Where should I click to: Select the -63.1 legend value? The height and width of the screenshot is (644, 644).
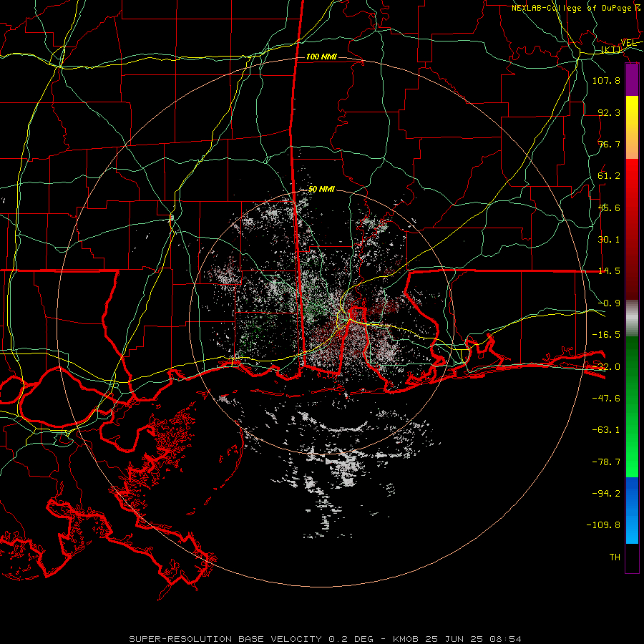tap(606, 430)
